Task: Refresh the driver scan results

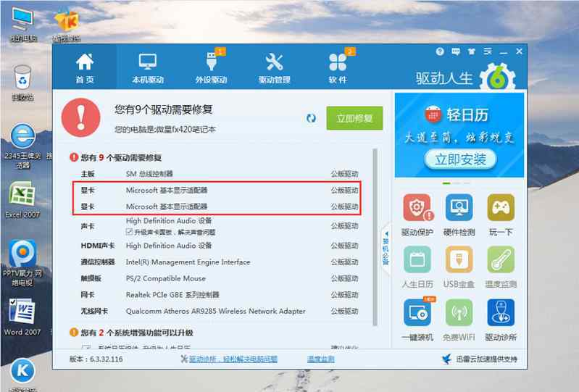Action: click(312, 118)
